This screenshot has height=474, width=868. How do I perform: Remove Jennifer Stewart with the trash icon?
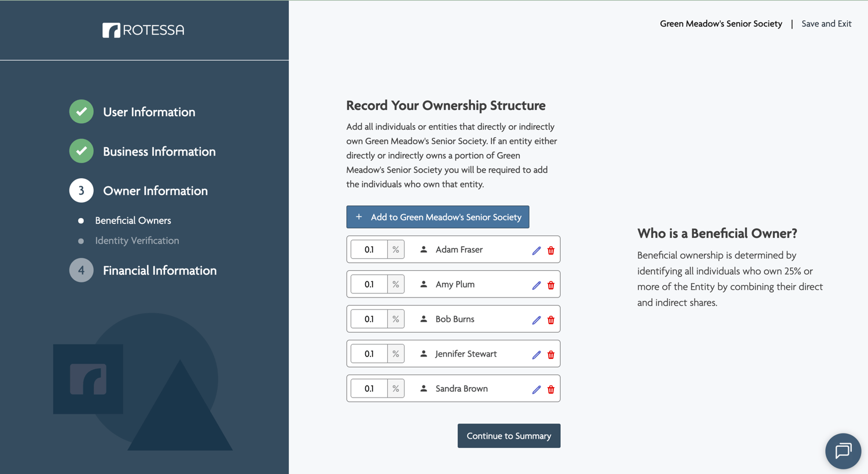(550, 354)
